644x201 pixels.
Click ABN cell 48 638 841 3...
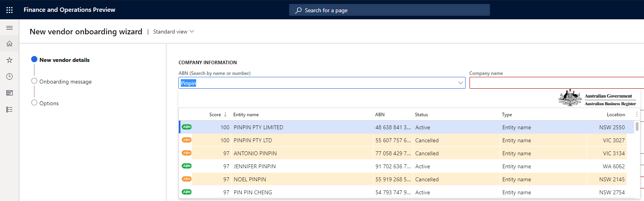[x=393, y=127]
